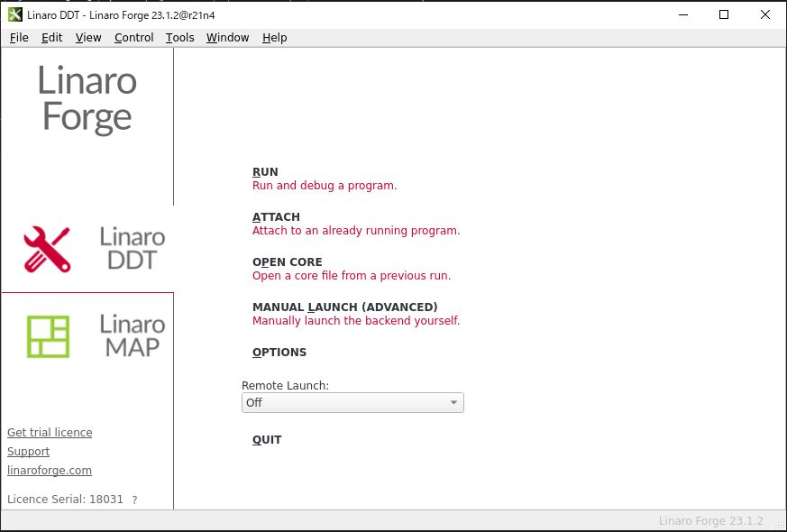
Task: Click ATTACH to running program
Action: 276,217
